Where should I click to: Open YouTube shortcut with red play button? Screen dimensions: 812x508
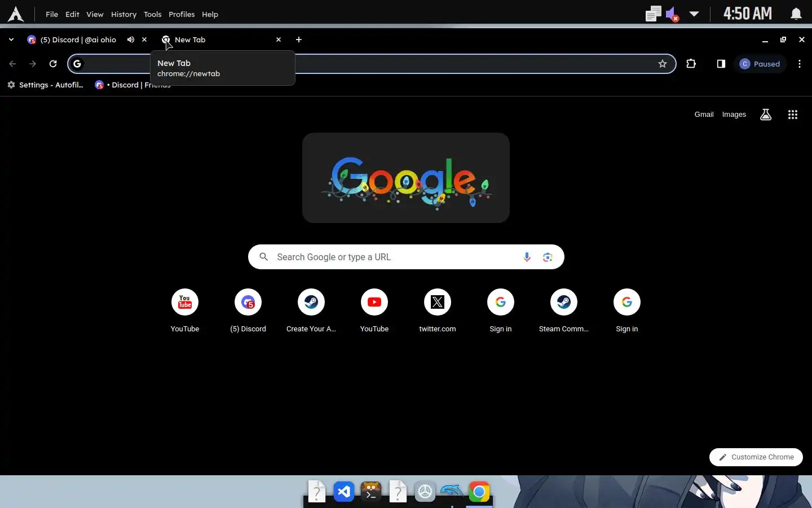point(374,310)
